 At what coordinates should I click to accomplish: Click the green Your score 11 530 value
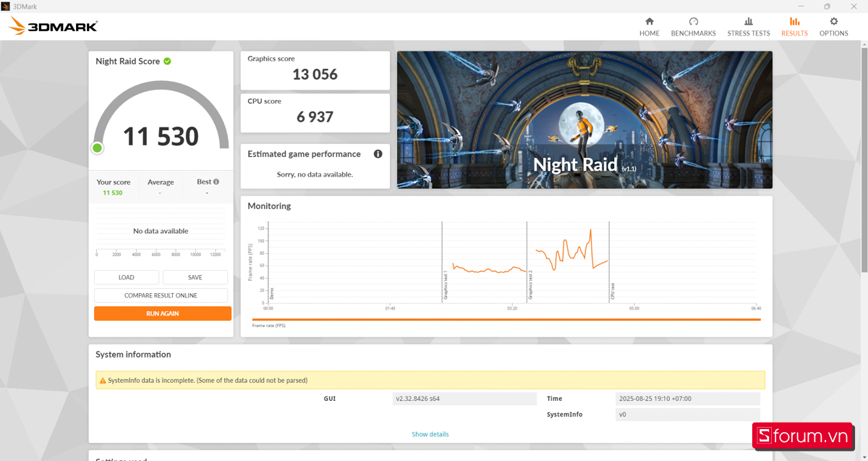click(x=112, y=193)
